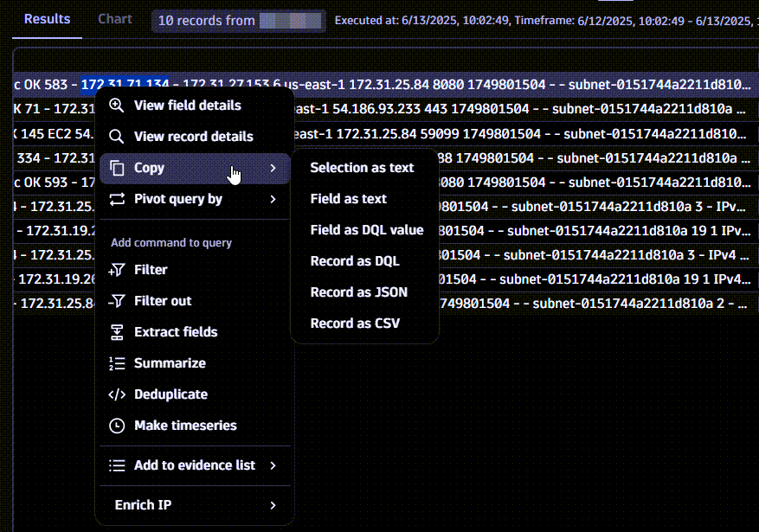Click the View field details magnifier icon
This screenshot has width=759, height=532.
tap(117, 105)
